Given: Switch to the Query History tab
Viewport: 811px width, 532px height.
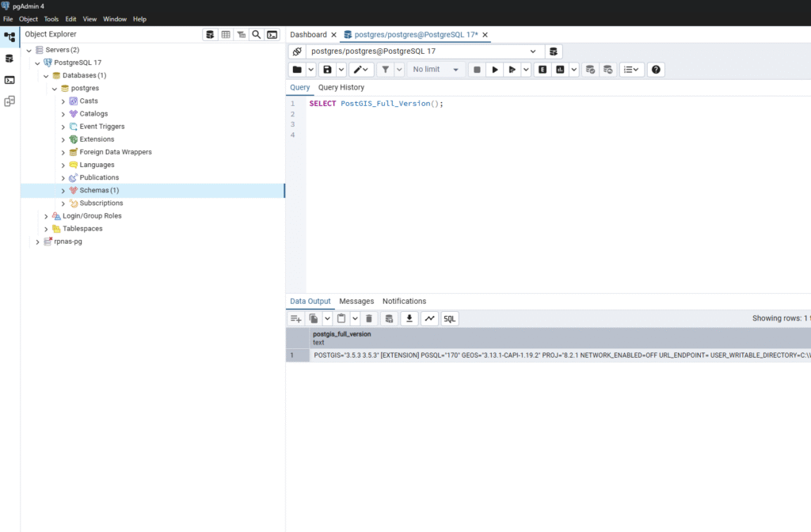Looking at the screenshot, I should (x=341, y=88).
